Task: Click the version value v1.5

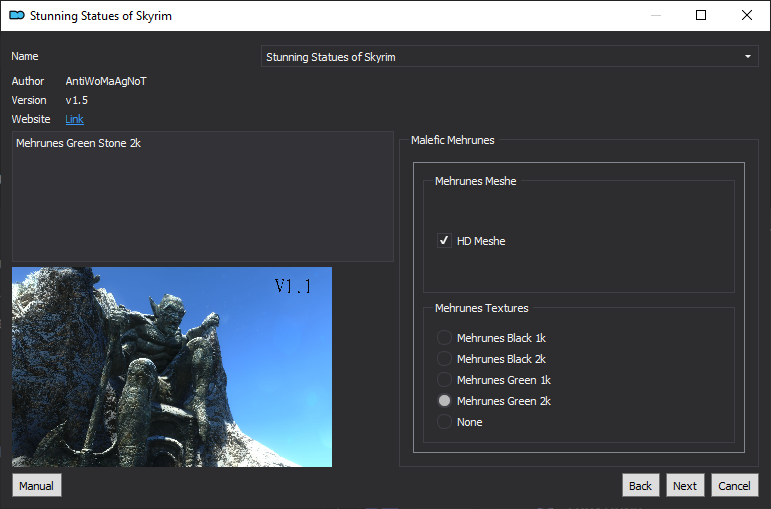Action: coord(77,100)
